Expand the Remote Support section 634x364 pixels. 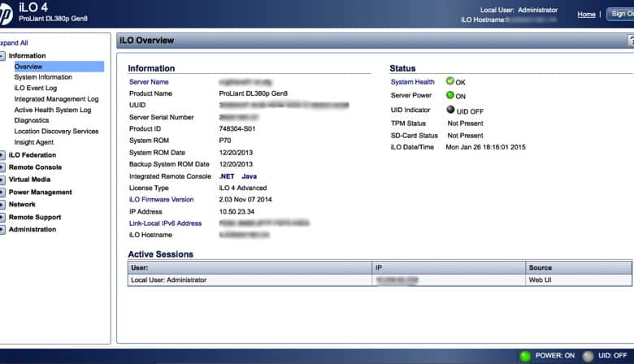[2, 218]
